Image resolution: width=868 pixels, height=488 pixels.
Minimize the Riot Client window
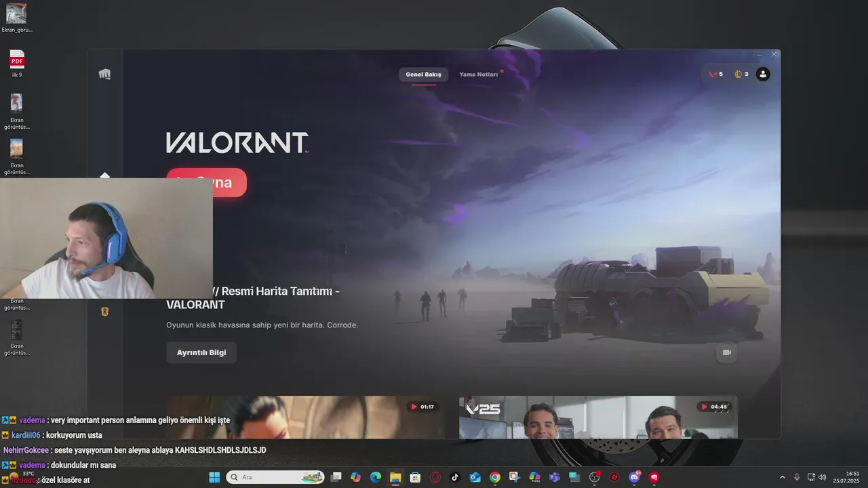tap(759, 55)
